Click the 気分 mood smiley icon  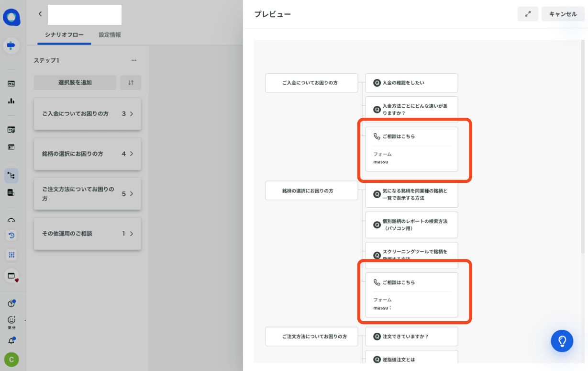click(11, 320)
